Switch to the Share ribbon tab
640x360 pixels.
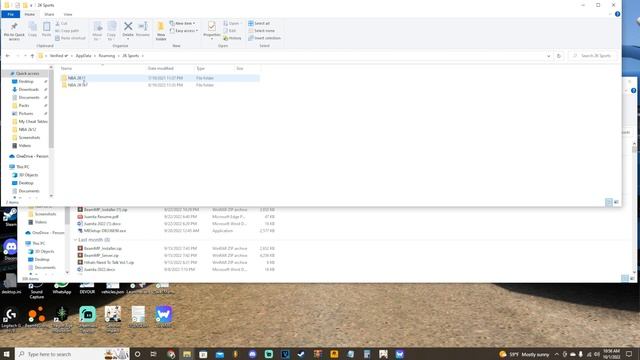(49, 14)
